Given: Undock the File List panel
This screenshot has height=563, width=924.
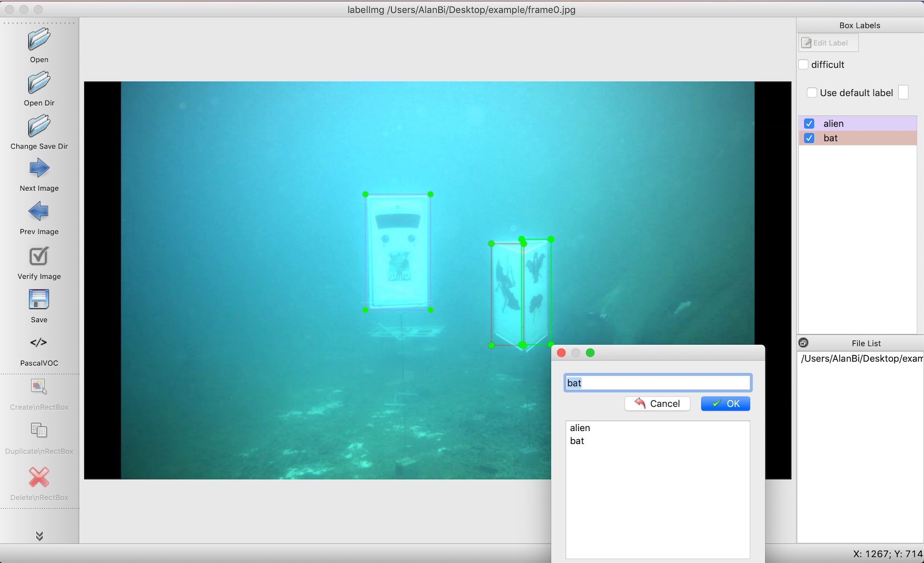Looking at the screenshot, I should point(804,343).
